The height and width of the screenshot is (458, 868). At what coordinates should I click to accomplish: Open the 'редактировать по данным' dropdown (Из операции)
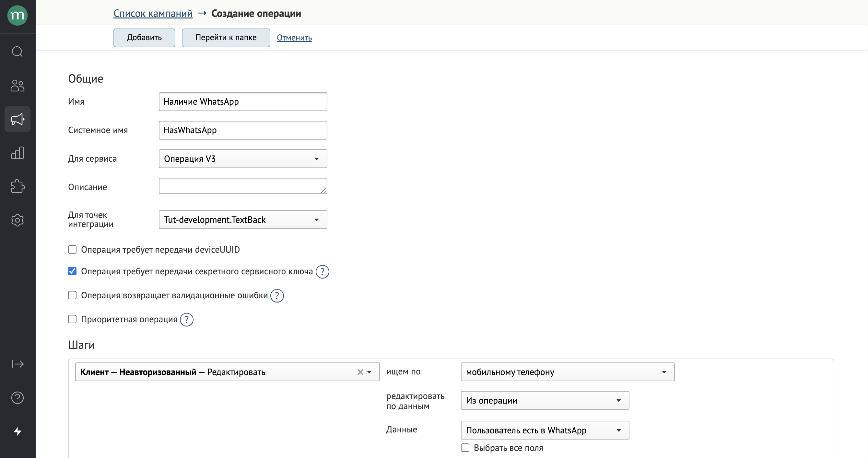tap(545, 401)
